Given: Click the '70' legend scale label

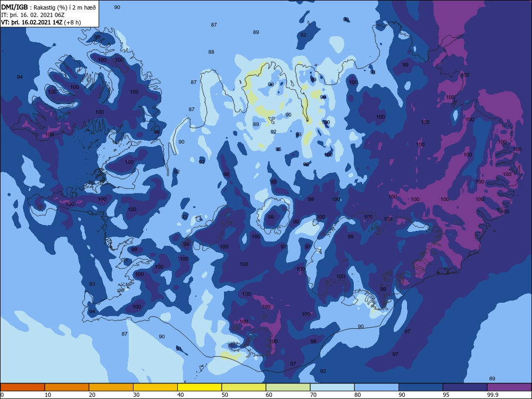Looking at the screenshot, I should point(313,395).
